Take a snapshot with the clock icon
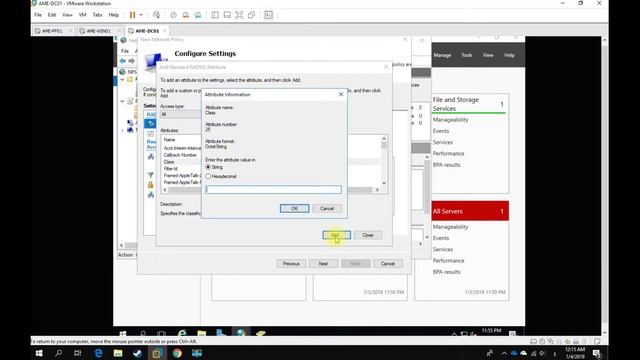The width and height of the screenshot is (640, 360). 173,15
